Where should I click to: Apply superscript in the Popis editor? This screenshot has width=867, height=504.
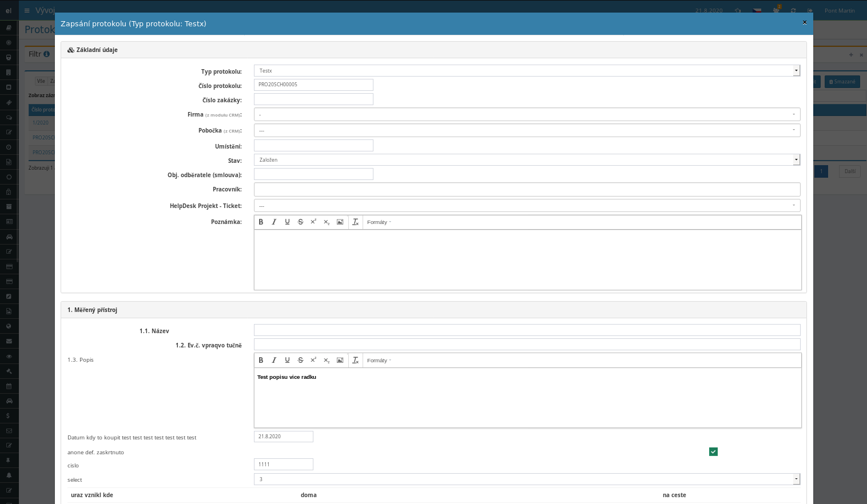313,361
